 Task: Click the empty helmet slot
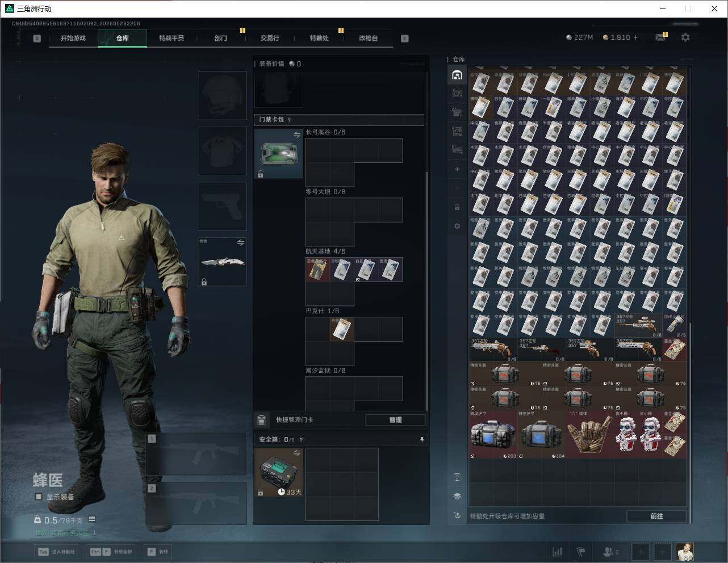(x=222, y=95)
